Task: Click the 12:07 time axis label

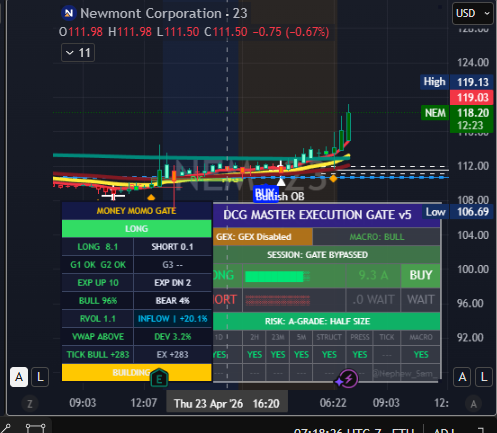Action: click(144, 403)
